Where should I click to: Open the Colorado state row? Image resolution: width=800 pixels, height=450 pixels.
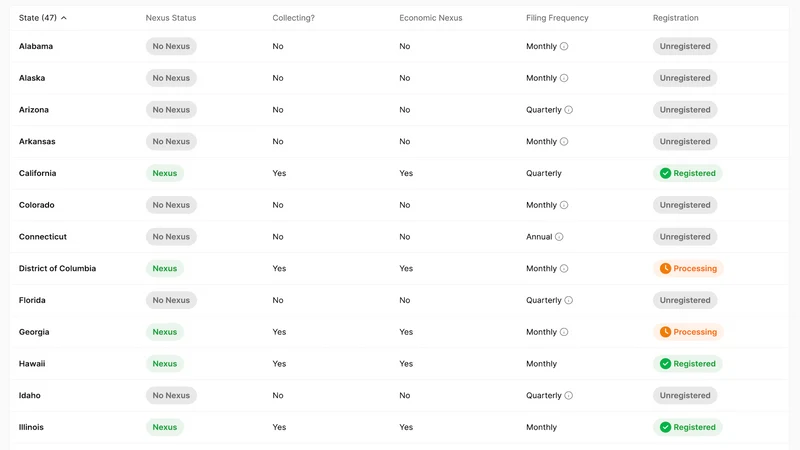click(x=399, y=205)
